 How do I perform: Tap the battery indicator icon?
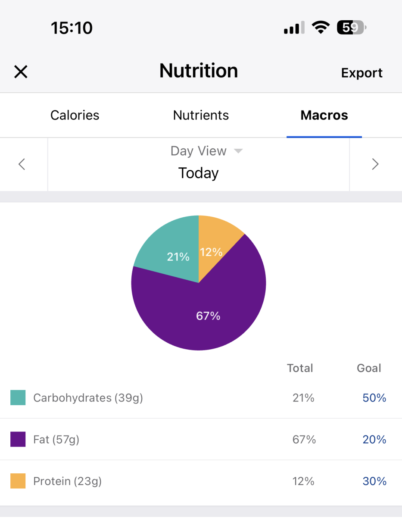[x=351, y=28]
